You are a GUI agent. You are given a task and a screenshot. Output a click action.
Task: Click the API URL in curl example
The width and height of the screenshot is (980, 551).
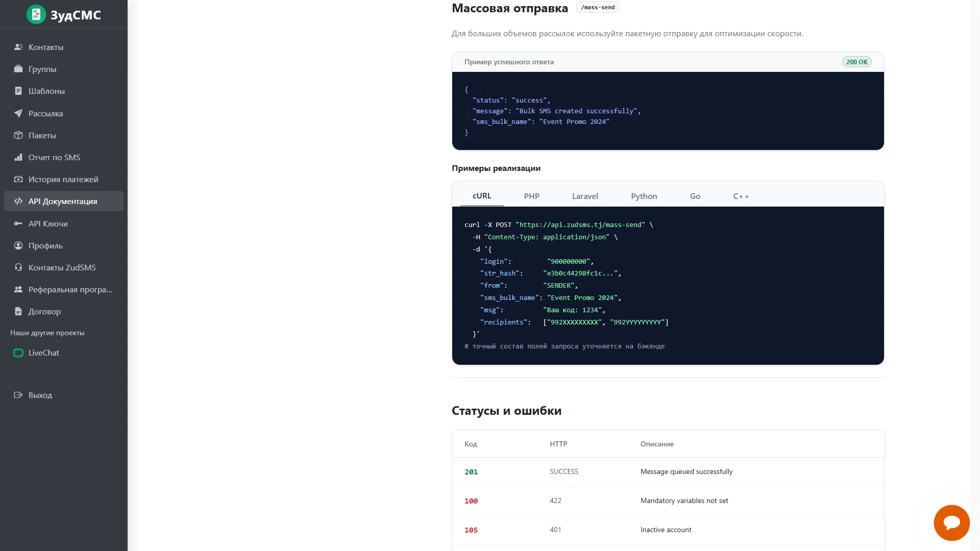point(580,224)
